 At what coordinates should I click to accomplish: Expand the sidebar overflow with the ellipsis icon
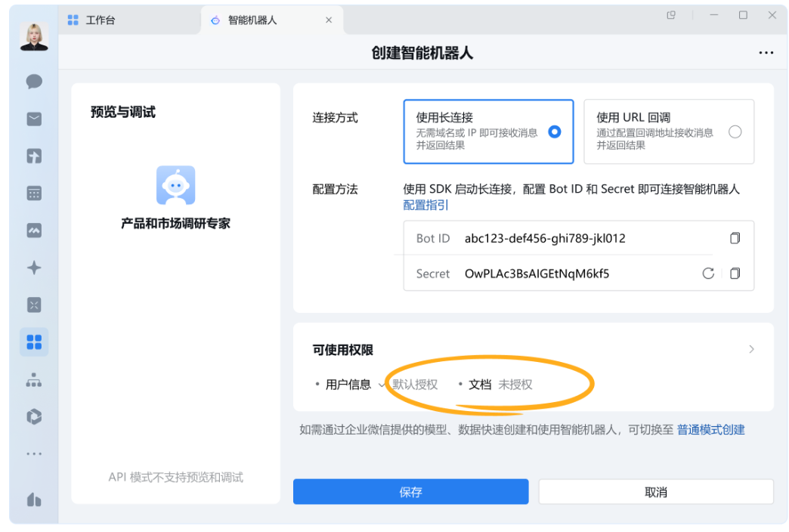pos(33,453)
